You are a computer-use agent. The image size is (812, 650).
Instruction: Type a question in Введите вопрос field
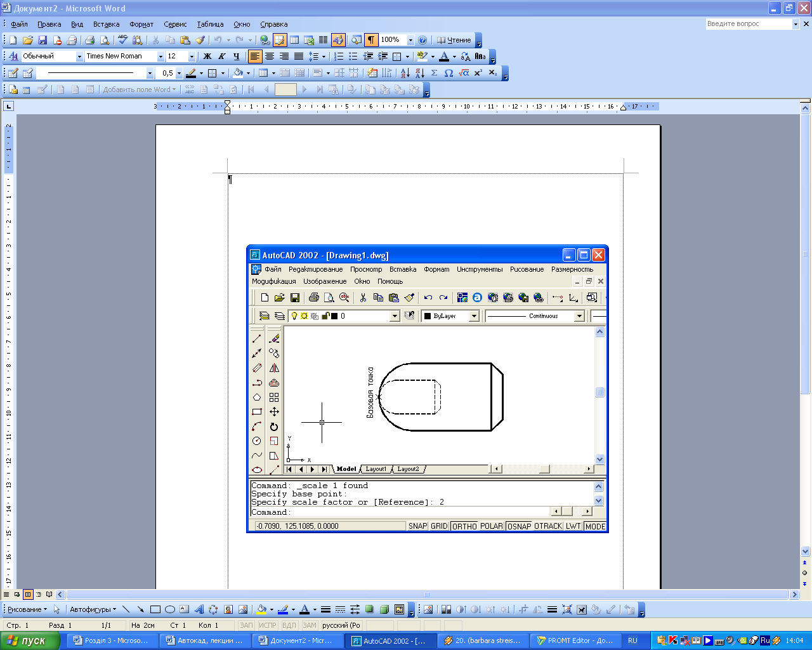click(748, 23)
